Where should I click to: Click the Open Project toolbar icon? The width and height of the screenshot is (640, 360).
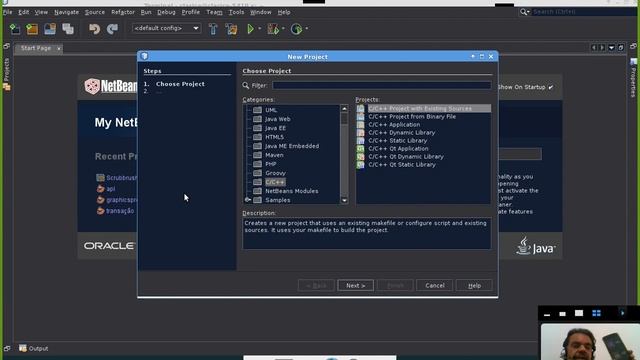point(50,29)
